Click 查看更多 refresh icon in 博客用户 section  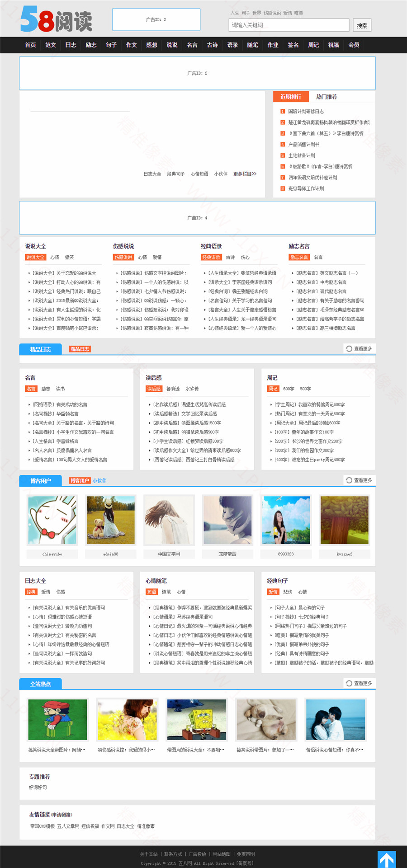[349, 480]
